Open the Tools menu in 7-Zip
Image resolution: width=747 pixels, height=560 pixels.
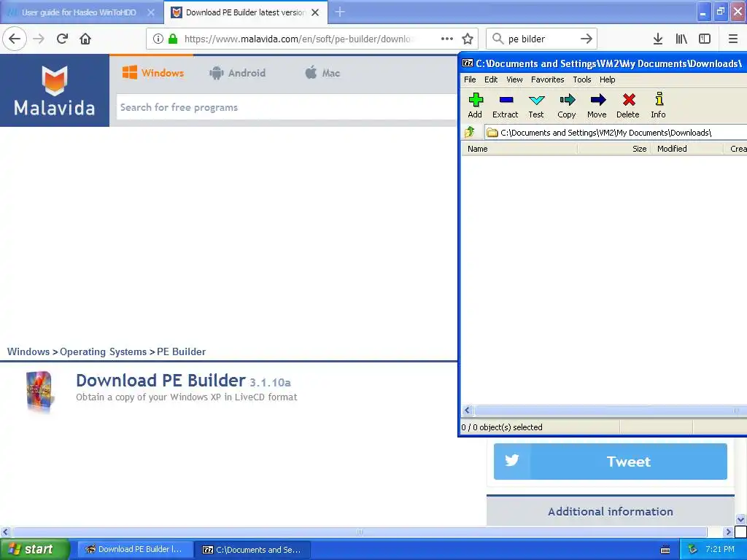(x=581, y=79)
